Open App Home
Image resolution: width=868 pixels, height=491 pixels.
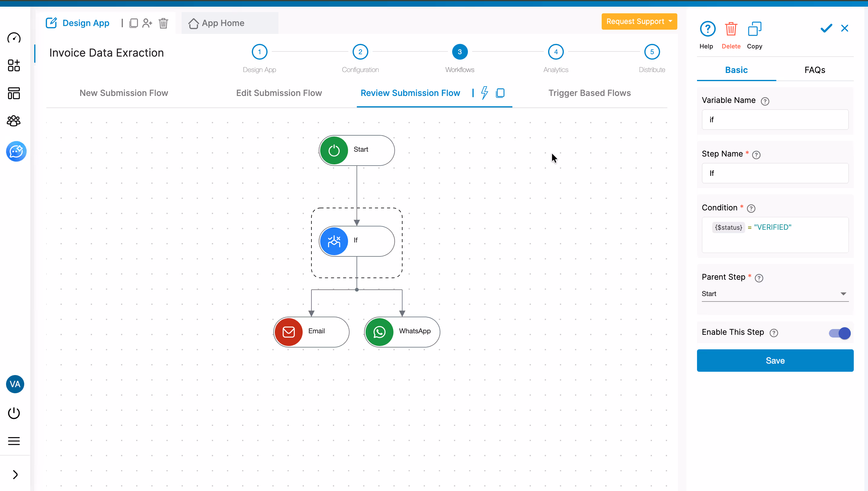[216, 23]
